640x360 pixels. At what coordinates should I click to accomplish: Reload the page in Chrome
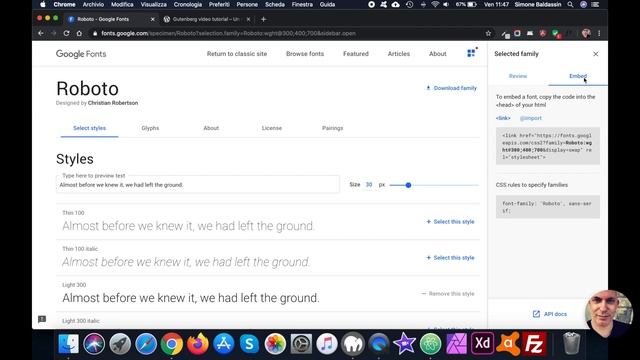pos(66,33)
